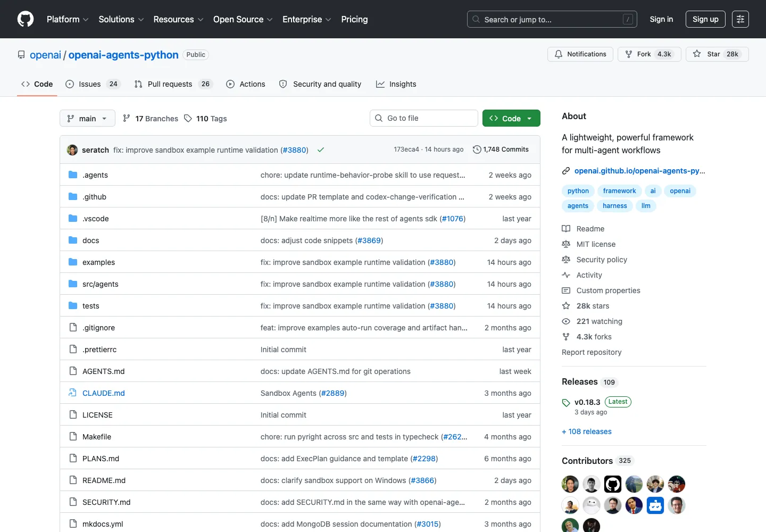Screen dimensions: 766x532
Task: Click the GitHub logo contributor avatar
Action: point(613,484)
